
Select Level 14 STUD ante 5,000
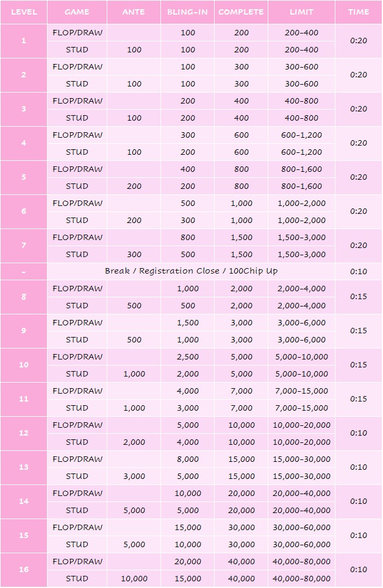pyautogui.click(x=134, y=511)
